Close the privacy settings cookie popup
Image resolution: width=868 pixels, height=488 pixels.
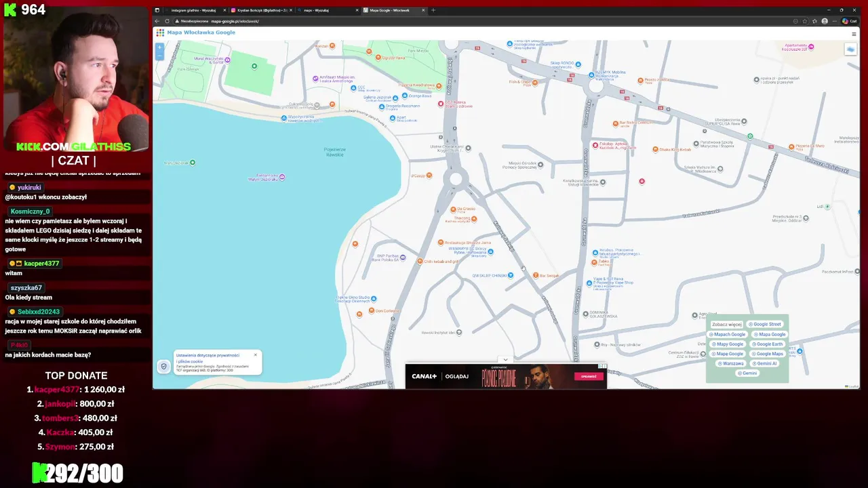tap(256, 354)
